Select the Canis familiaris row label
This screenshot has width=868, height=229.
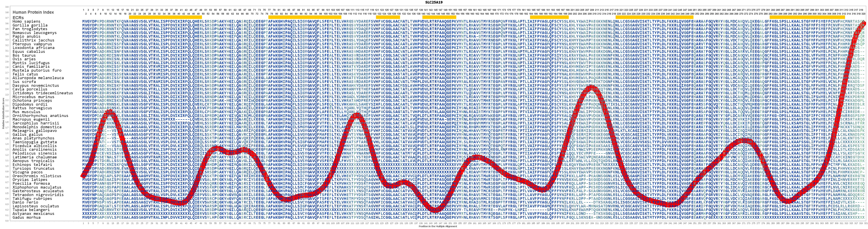pyautogui.click(x=31, y=67)
